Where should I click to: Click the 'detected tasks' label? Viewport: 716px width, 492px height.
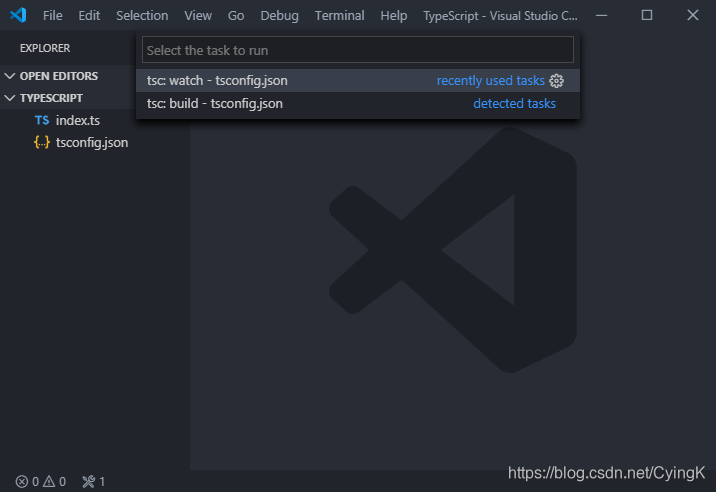[514, 104]
